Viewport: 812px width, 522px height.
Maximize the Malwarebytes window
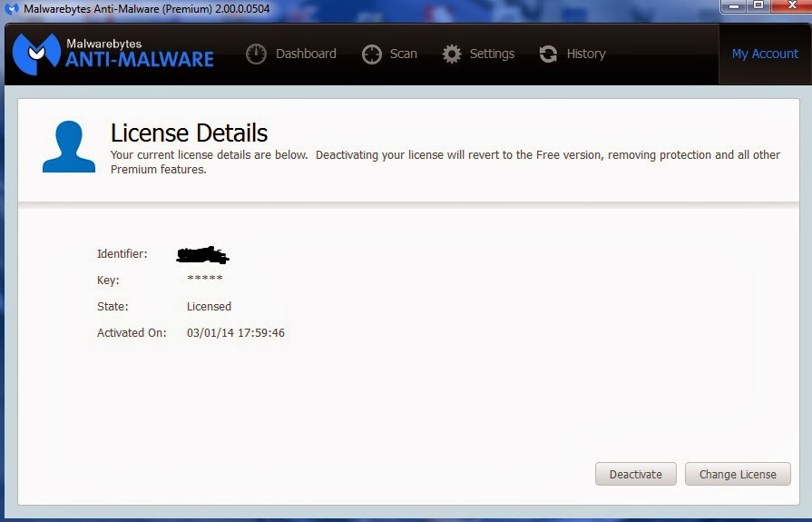click(x=758, y=5)
